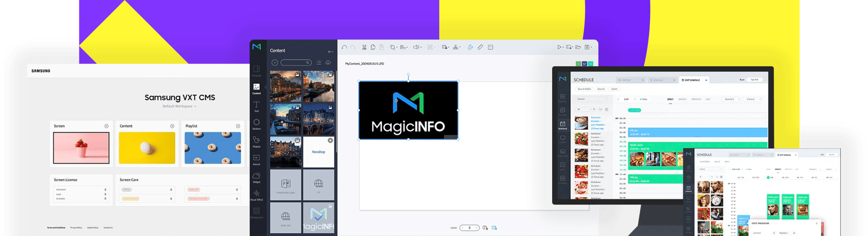This screenshot has height=236, width=868.
Task: Expand the content filter circle chevron
Action: point(275,63)
